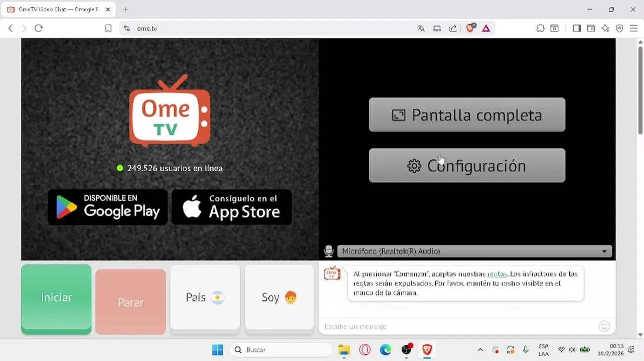Open the browser extensions puzzle icon
Viewport: 644px width, 361px height.
pyautogui.click(x=540, y=29)
